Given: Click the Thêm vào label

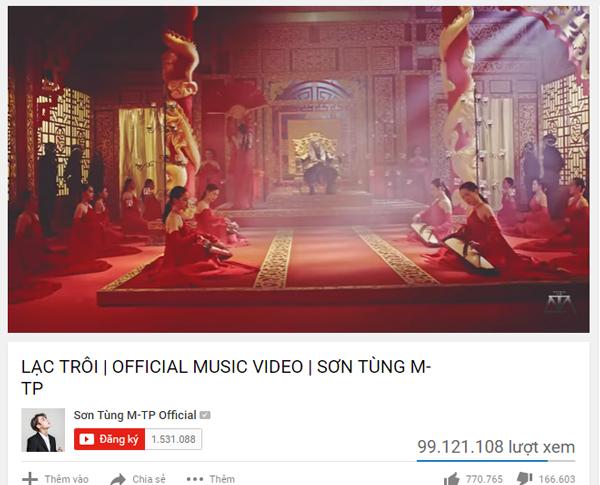Looking at the screenshot, I should pos(66,479).
